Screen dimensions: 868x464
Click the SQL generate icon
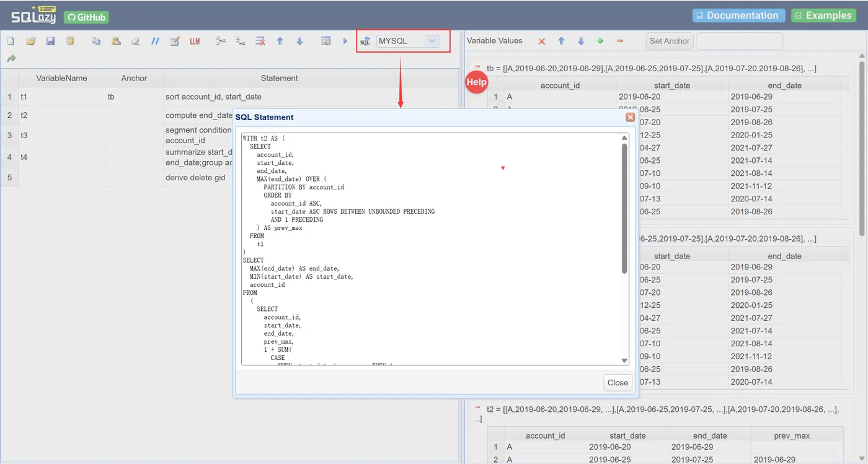(365, 41)
